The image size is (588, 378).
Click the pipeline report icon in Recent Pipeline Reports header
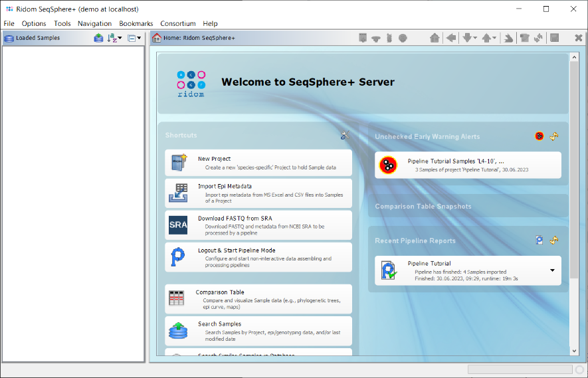pos(539,240)
